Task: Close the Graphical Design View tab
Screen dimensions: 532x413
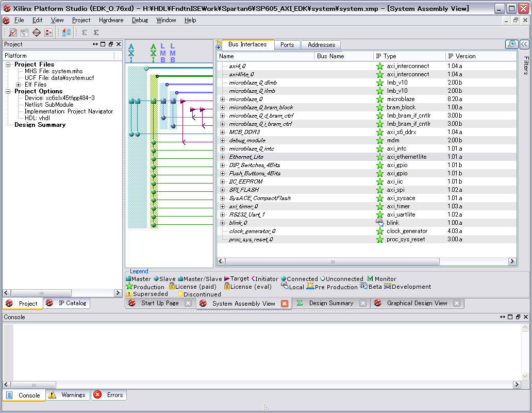Action: tap(457, 303)
